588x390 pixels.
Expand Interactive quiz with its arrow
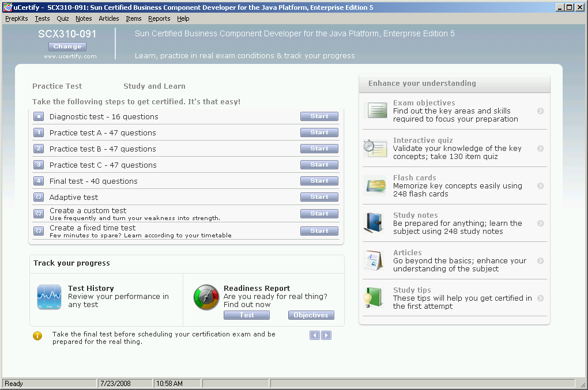[540, 149]
